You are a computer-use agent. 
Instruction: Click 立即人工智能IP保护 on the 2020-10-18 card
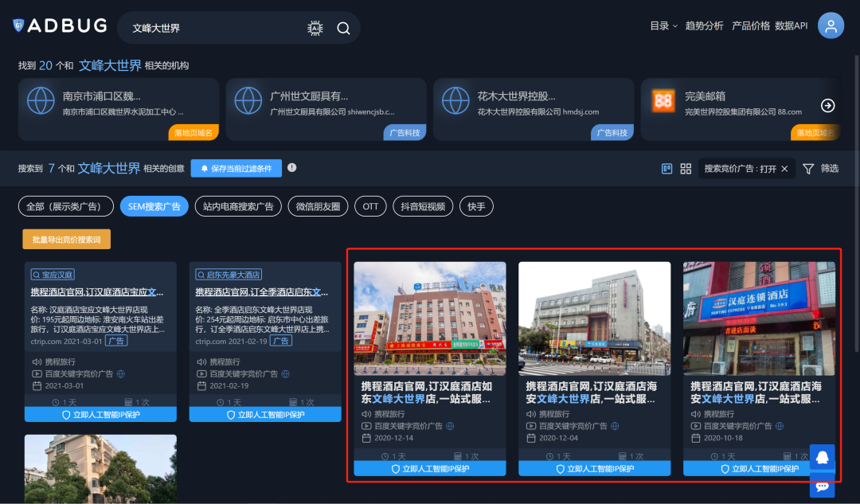pos(759,468)
